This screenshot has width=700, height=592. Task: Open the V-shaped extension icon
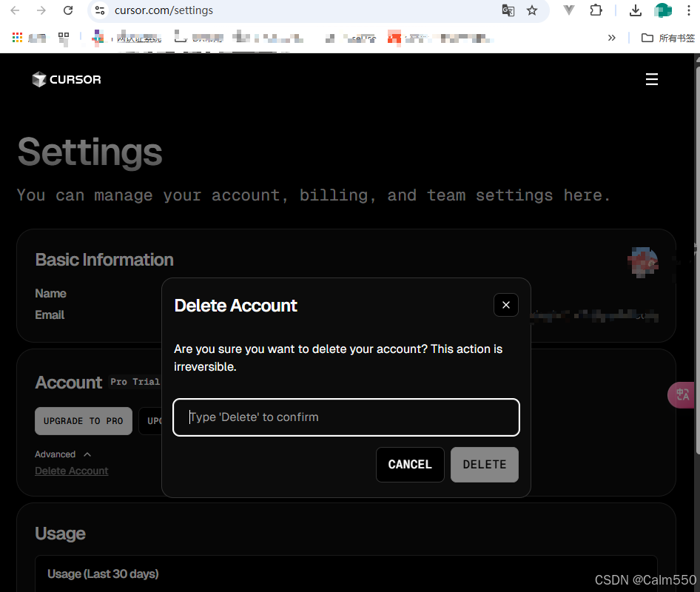coord(569,10)
